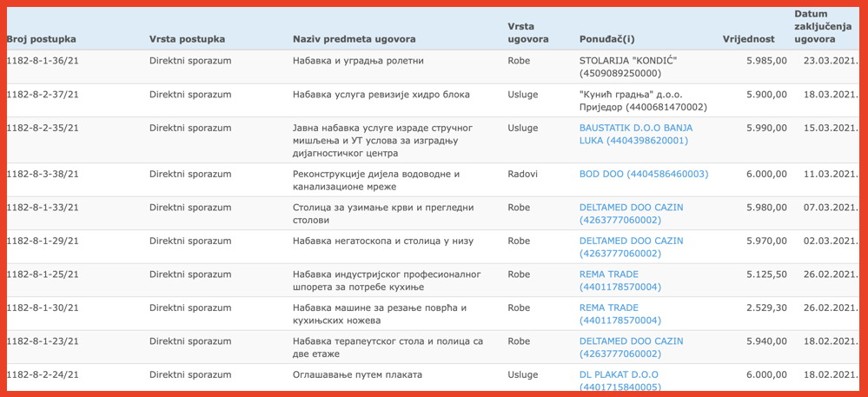868x397 pixels.
Task: Open REMA TRADE link for 1182-8-1-30/21
Action: pos(620,314)
